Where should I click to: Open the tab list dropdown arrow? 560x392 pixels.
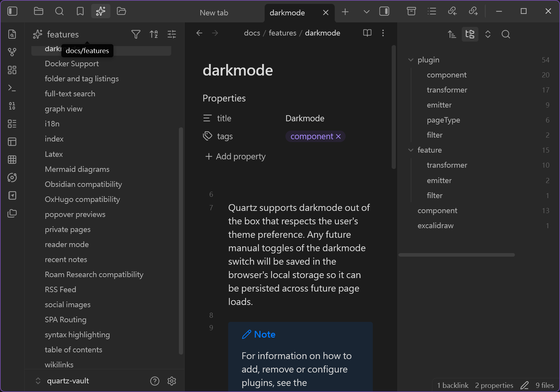click(x=366, y=12)
